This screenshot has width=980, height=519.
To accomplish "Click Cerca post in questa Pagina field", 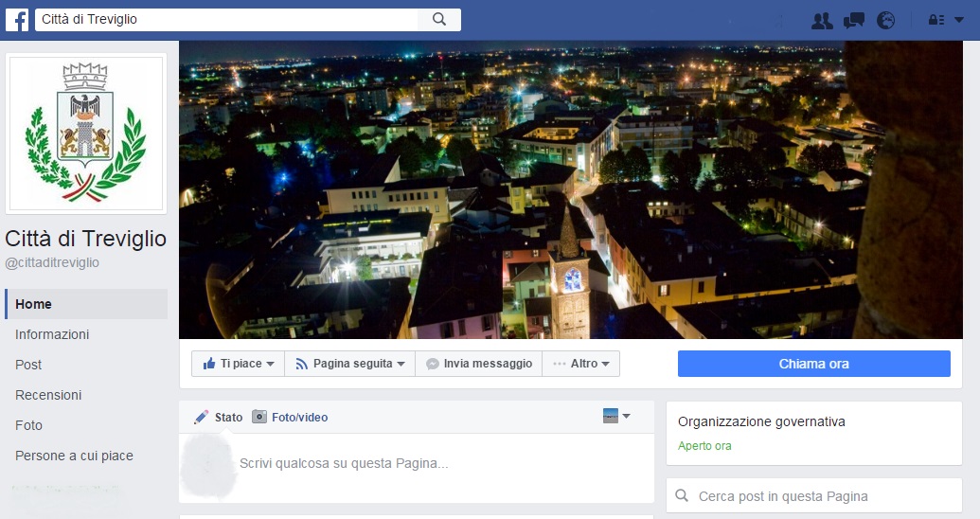I will 814,496.
